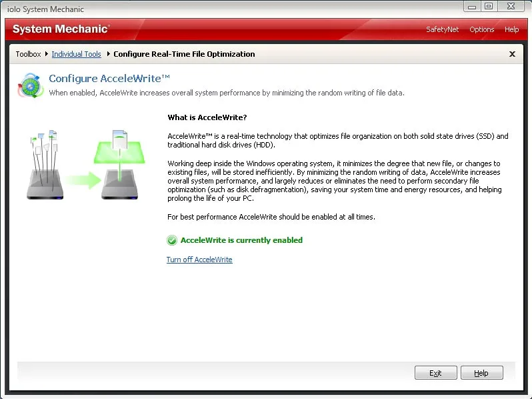Click the Exit button

click(435, 373)
